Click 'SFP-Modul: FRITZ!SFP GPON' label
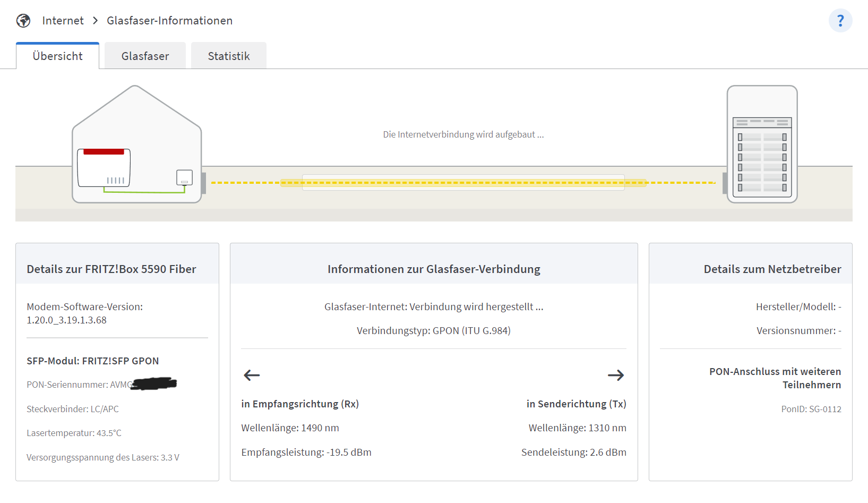The image size is (868, 503). click(93, 361)
